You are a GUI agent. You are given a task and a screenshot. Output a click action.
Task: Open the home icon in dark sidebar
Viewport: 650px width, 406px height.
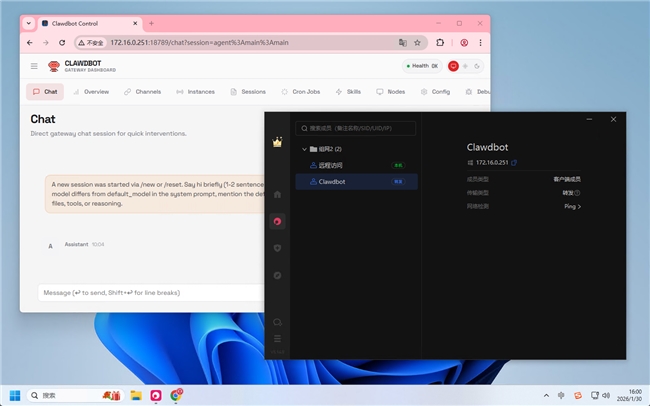[277, 194]
